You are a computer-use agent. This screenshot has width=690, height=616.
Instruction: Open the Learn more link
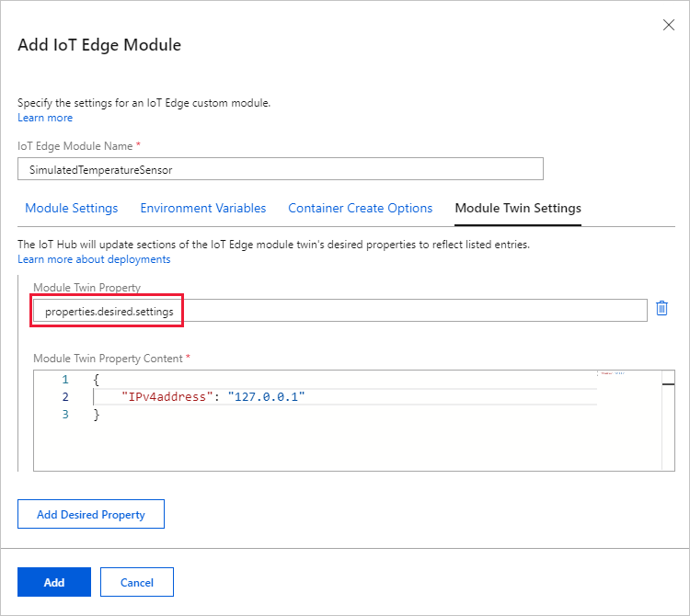pyautogui.click(x=45, y=118)
